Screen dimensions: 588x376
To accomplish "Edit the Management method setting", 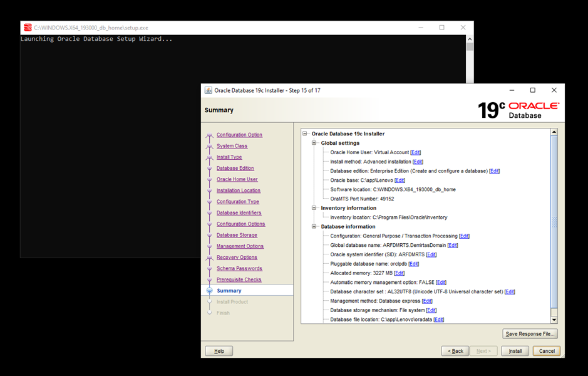I will point(427,301).
